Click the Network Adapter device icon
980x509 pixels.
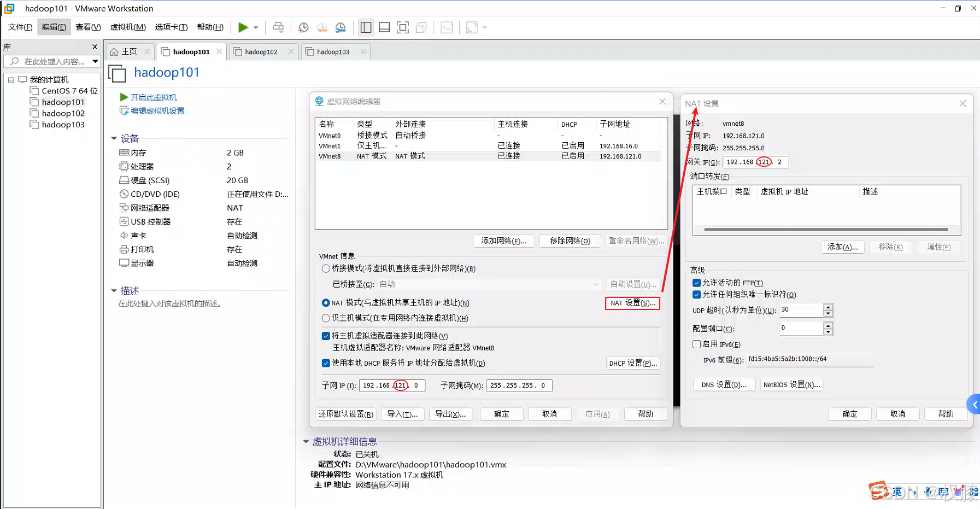124,208
